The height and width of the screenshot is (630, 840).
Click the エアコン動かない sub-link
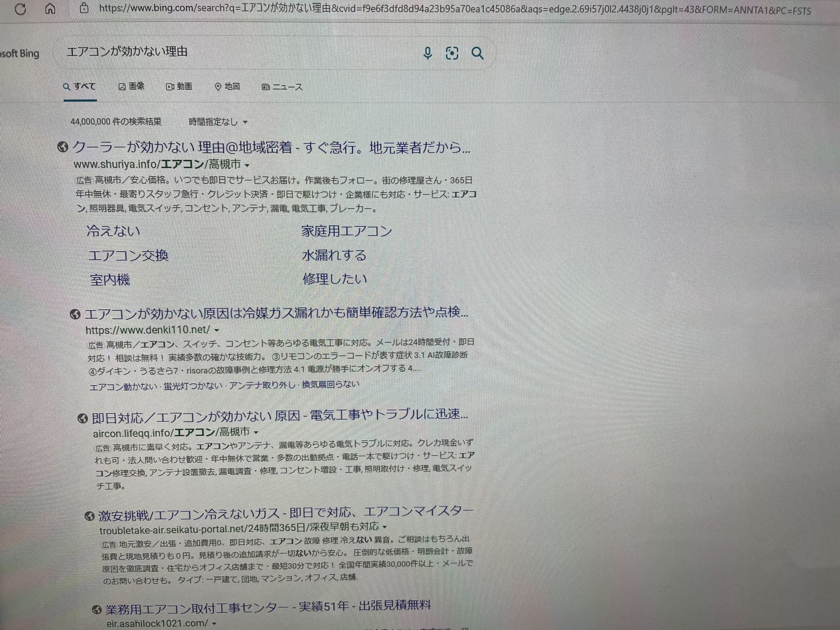click(123, 387)
